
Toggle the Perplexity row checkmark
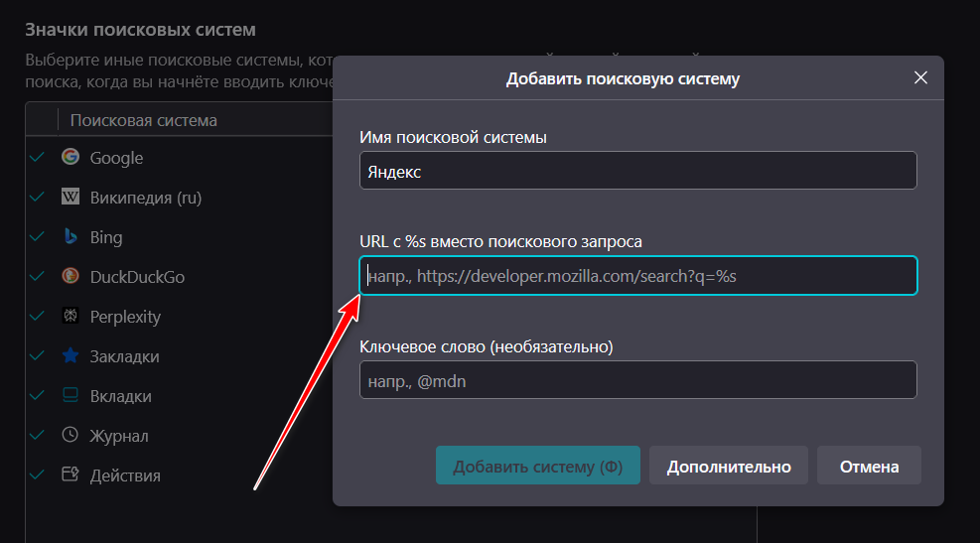(38, 316)
